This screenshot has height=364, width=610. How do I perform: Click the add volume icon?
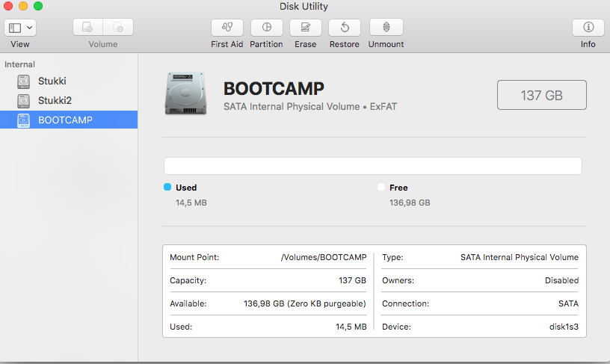tap(88, 28)
